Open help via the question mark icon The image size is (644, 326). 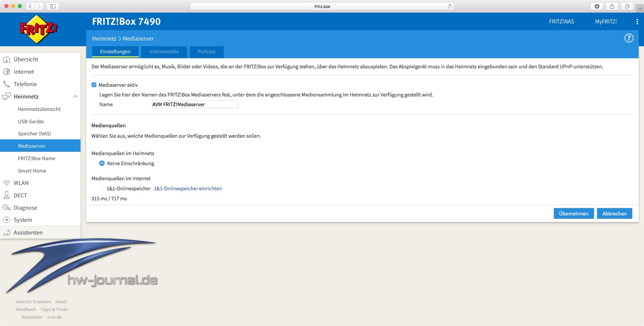[x=629, y=38]
